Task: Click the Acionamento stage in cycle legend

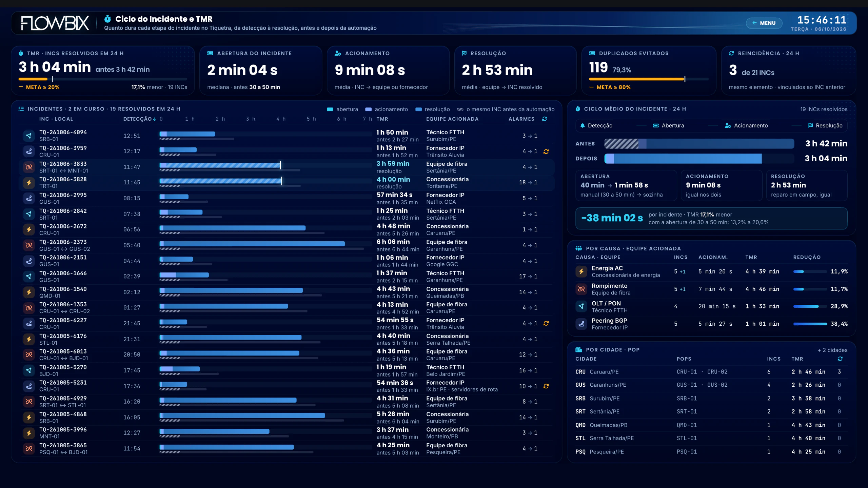Action: [746, 125]
